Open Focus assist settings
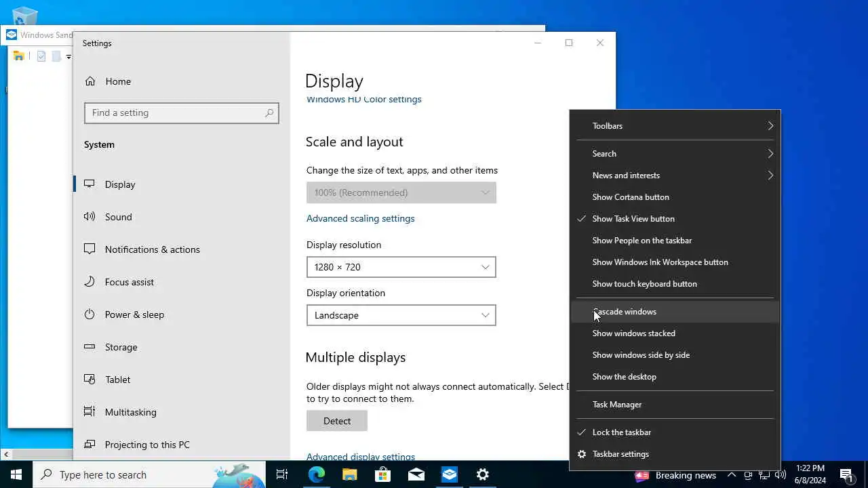868x488 pixels. [182, 282]
